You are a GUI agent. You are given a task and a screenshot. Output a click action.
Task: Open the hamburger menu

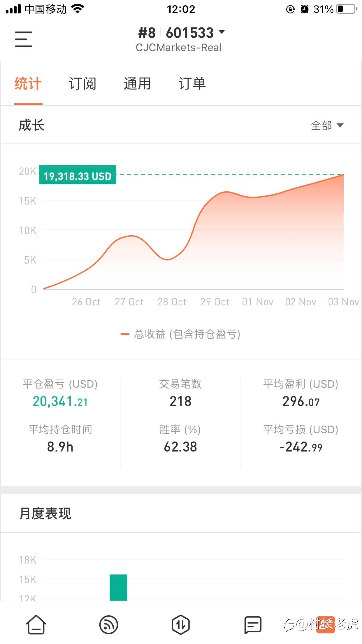coord(24,39)
